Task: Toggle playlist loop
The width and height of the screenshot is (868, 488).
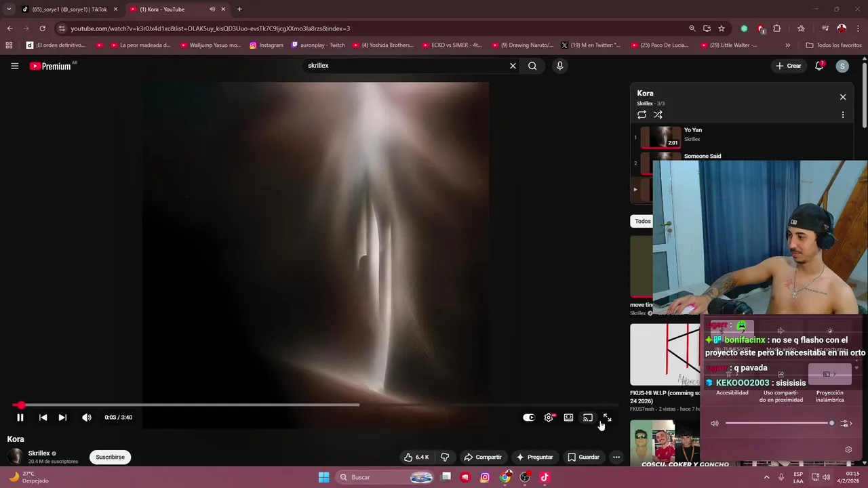Action: tap(642, 115)
